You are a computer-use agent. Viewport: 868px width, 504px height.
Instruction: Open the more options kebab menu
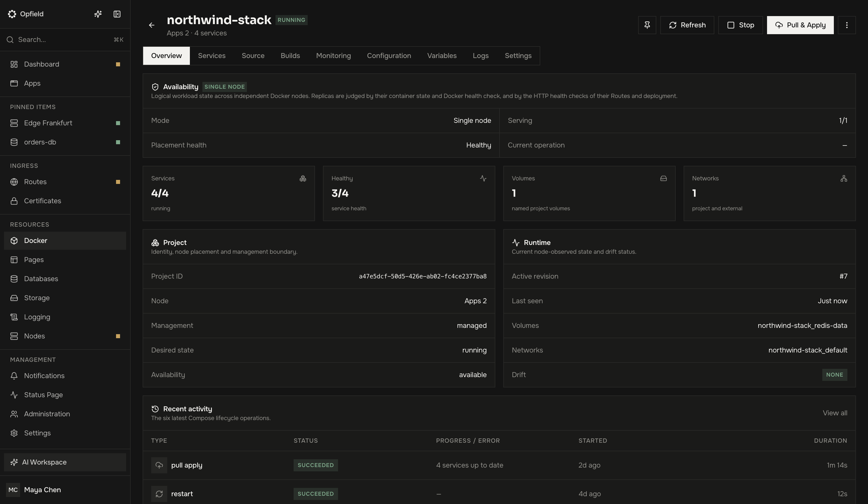point(847,25)
